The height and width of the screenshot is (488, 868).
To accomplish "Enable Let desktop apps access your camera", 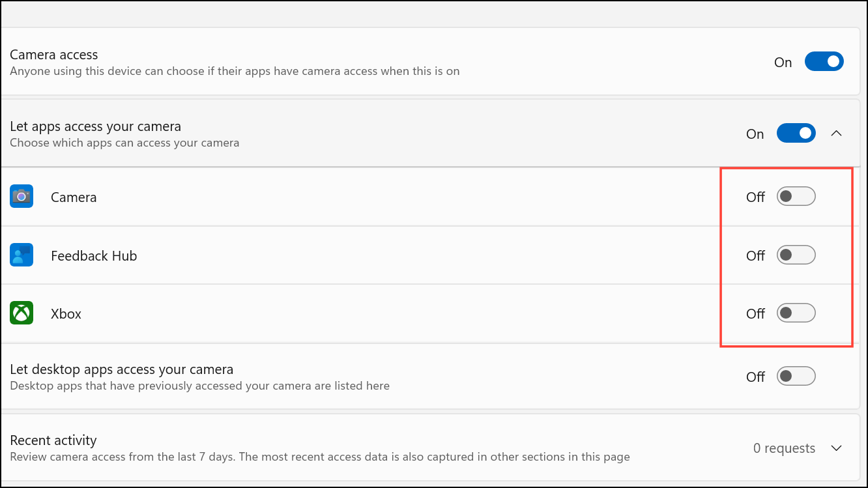I will (x=796, y=376).
